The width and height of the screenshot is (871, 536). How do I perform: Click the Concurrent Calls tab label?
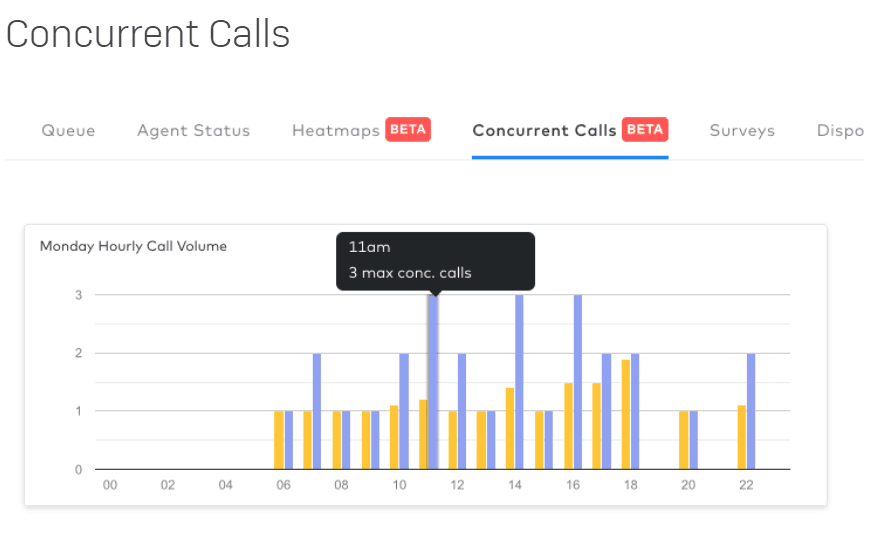tap(545, 131)
